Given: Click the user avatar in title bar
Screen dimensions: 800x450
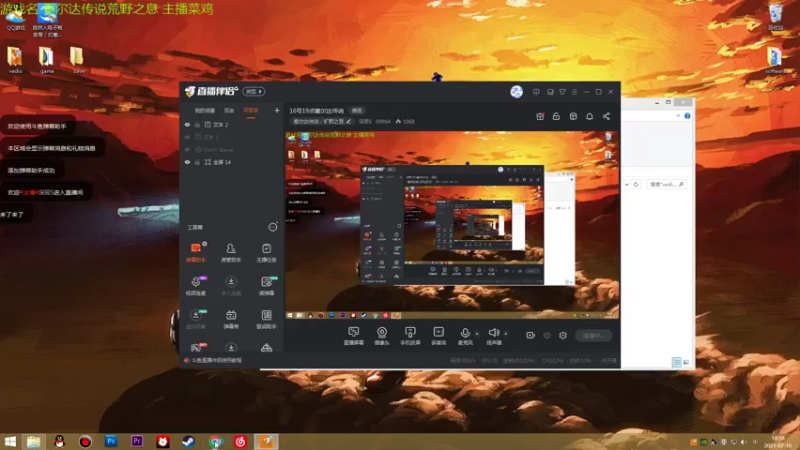Looking at the screenshot, I should coord(516,92).
